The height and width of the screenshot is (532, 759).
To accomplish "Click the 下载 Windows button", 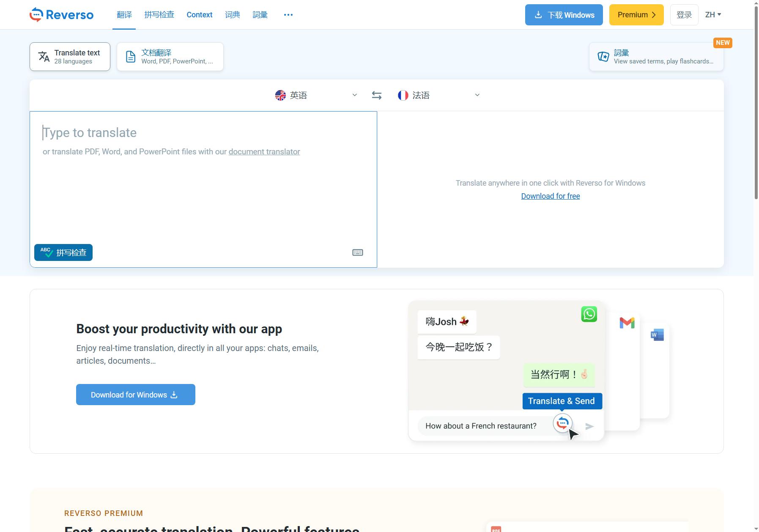I will pyautogui.click(x=564, y=15).
